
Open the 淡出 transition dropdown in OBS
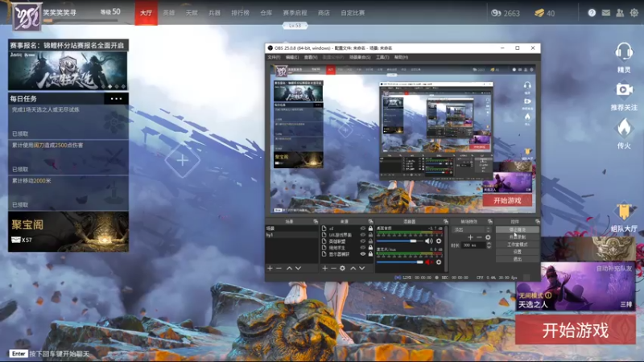472,229
